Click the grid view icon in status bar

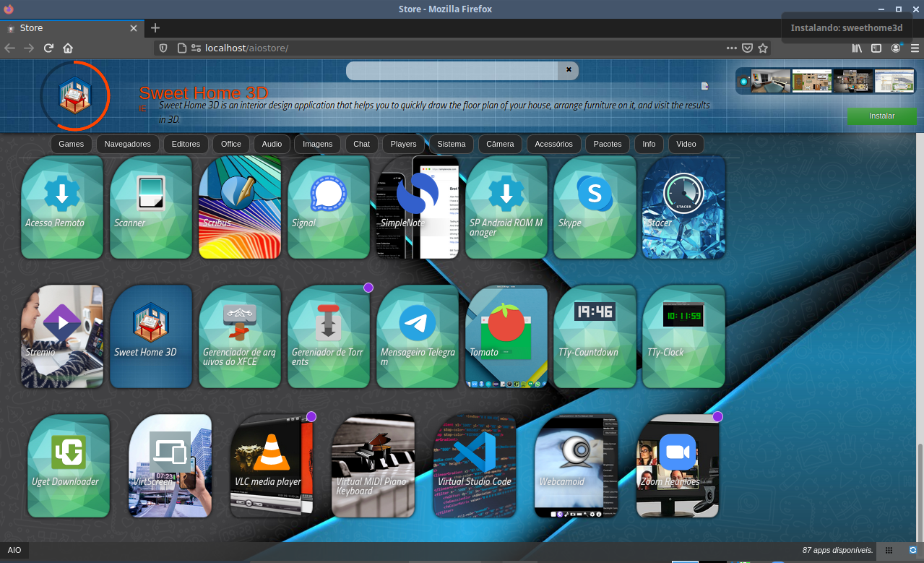pos(889,550)
